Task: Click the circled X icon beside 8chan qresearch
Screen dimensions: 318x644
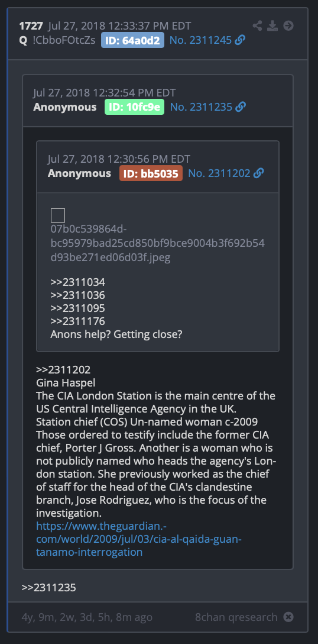Action: (x=288, y=617)
